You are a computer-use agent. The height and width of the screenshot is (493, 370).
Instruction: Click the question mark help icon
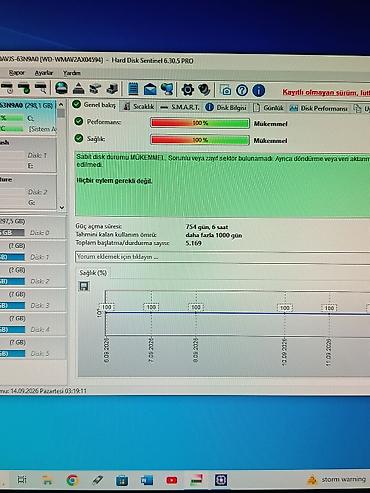pos(242,90)
